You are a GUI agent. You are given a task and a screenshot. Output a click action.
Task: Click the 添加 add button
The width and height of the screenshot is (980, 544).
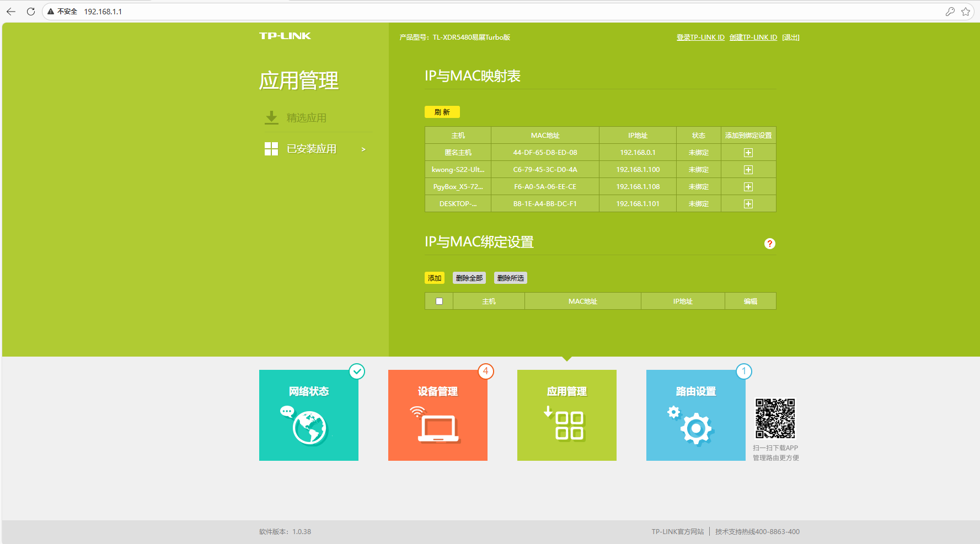click(x=435, y=278)
